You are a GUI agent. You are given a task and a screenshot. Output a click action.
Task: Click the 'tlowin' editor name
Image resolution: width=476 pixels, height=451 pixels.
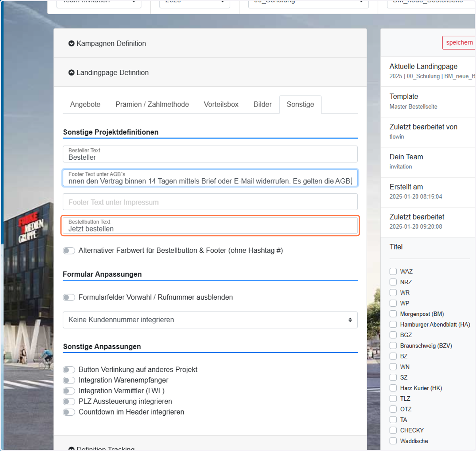(397, 137)
